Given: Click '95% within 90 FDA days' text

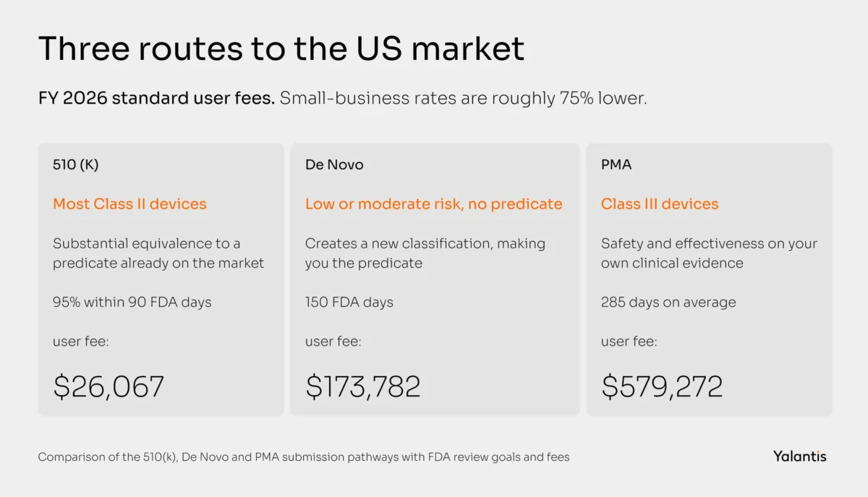Looking at the screenshot, I should click(132, 302).
